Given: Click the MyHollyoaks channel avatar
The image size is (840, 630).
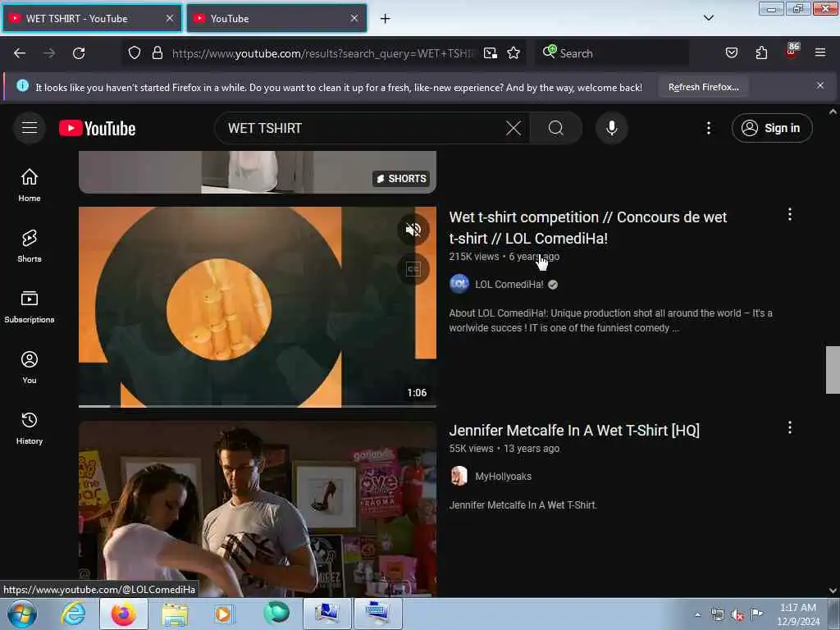Looking at the screenshot, I should pos(459,476).
